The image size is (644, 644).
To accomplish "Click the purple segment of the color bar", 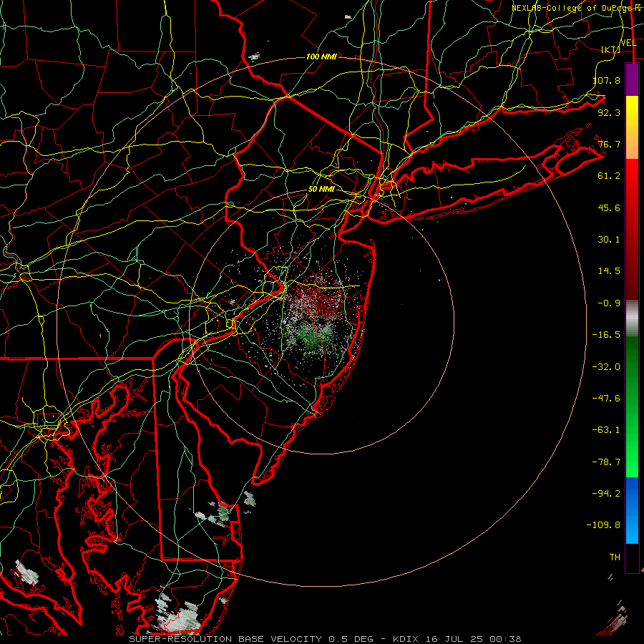I will (632, 80).
